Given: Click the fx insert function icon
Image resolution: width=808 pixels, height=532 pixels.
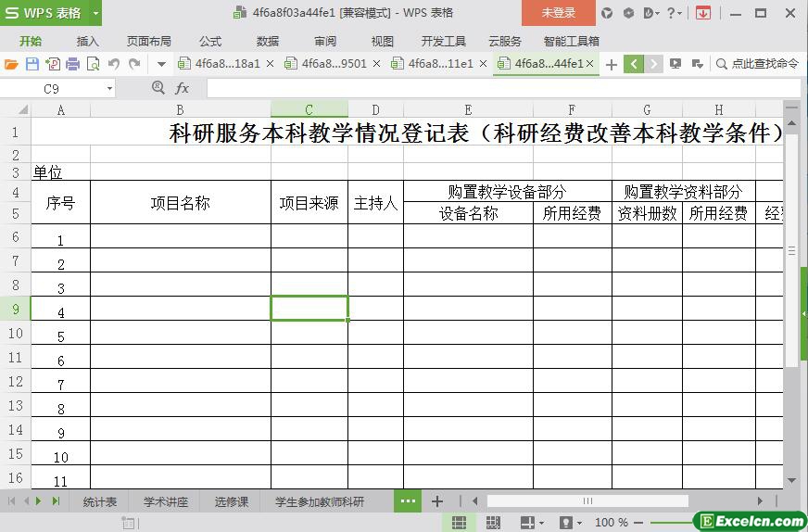Looking at the screenshot, I should click(x=183, y=88).
